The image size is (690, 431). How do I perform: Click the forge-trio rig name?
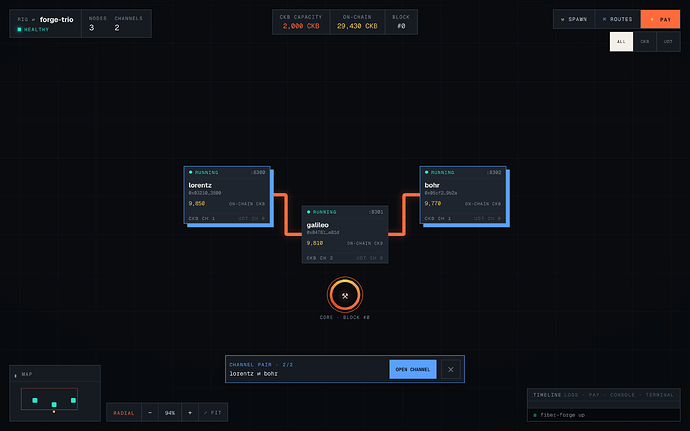tap(57, 19)
